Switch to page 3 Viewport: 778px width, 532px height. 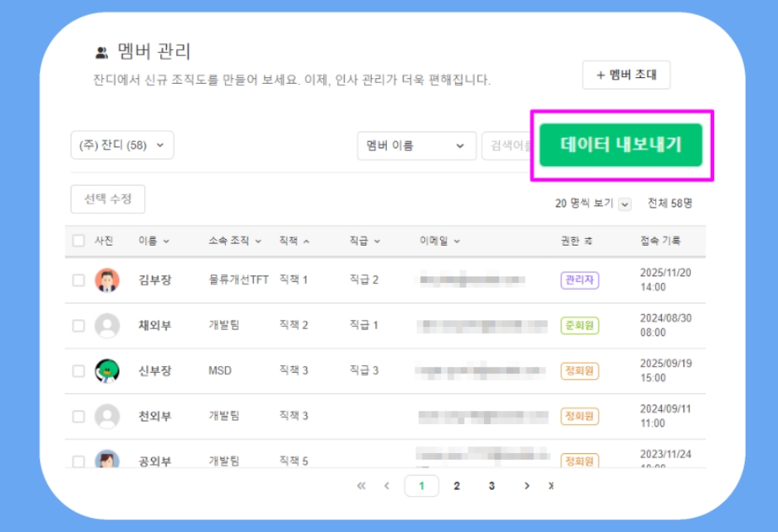(492, 486)
